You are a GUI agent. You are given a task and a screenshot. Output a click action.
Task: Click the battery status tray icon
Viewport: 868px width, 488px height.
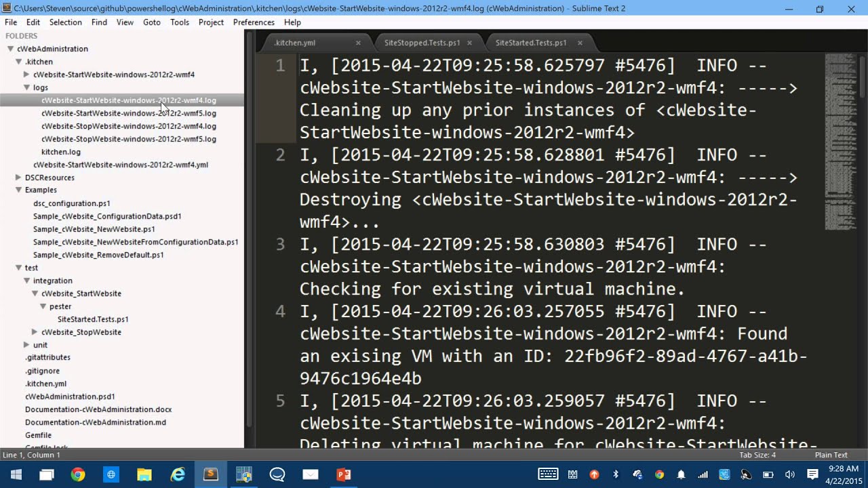pyautogui.click(x=768, y=474)
